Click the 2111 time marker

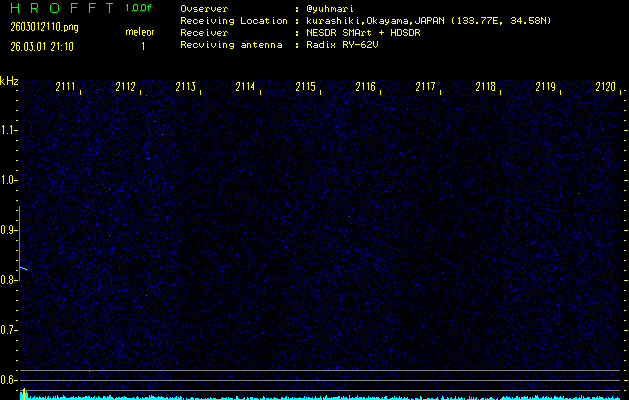(x=67, y=87)
